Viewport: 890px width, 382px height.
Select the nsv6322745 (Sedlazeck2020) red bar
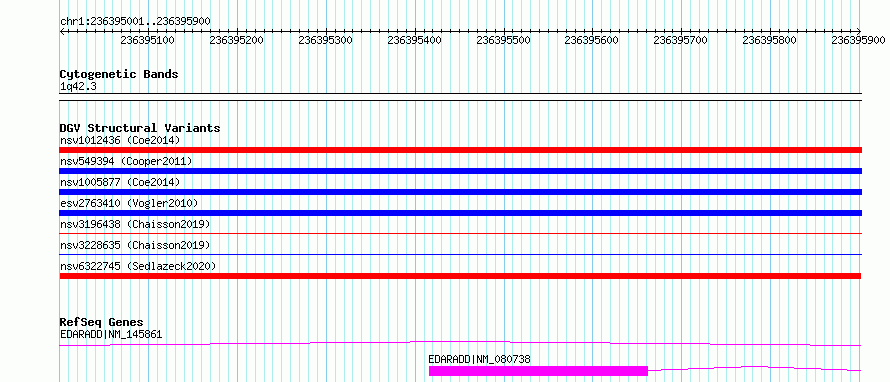pos(460,276)
